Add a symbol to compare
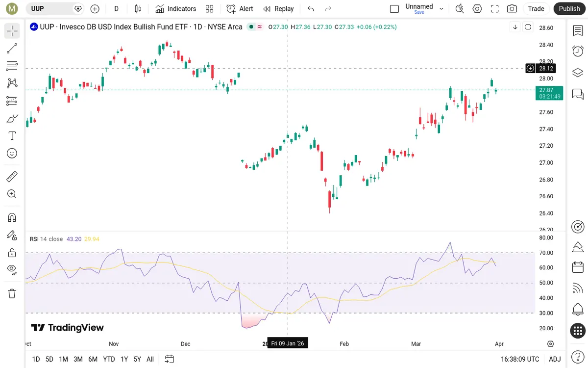Viewport: 588px width, 368px height. [x=95, y=9]
